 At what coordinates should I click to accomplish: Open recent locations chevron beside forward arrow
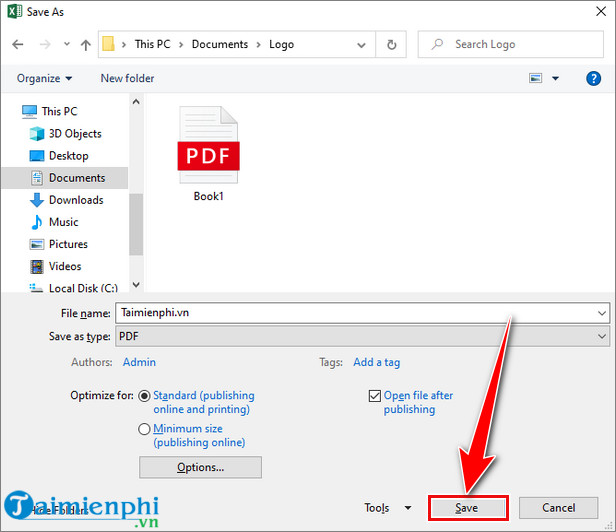coord(67,44)
